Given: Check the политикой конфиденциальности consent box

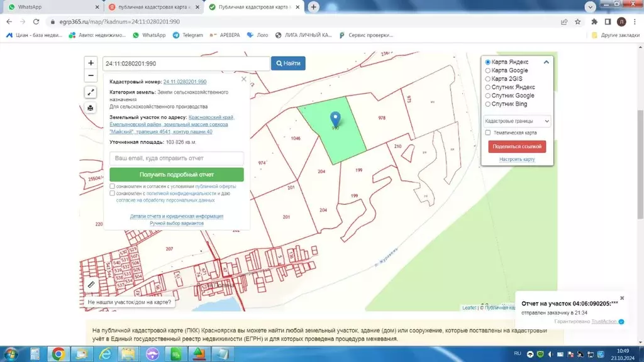Looking at the screenshot, I should point(112,194).
